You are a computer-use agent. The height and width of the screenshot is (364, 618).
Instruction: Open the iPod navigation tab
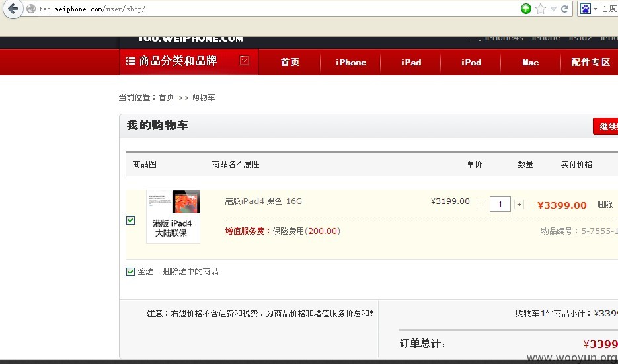471,62
